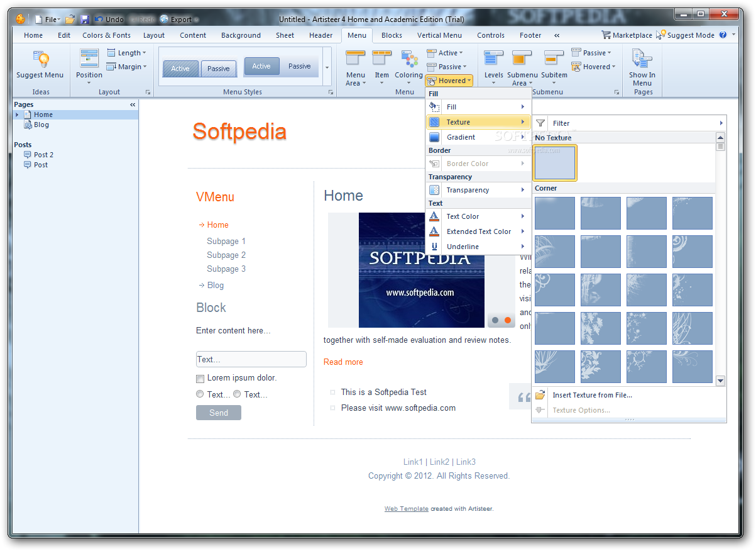Image resolution: width=756 pixels, height=551 pixels.
Task: Click the Softpedia header title
Action: point(239,131)
